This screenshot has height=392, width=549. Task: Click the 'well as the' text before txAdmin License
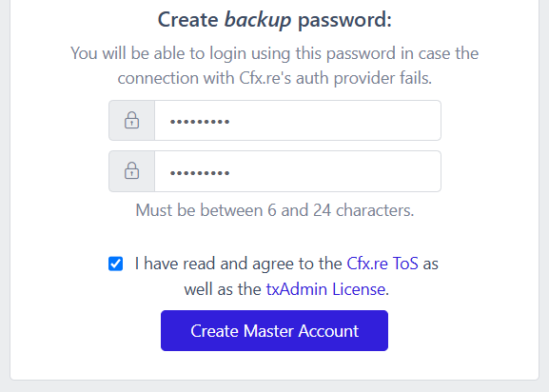point(223,289)
